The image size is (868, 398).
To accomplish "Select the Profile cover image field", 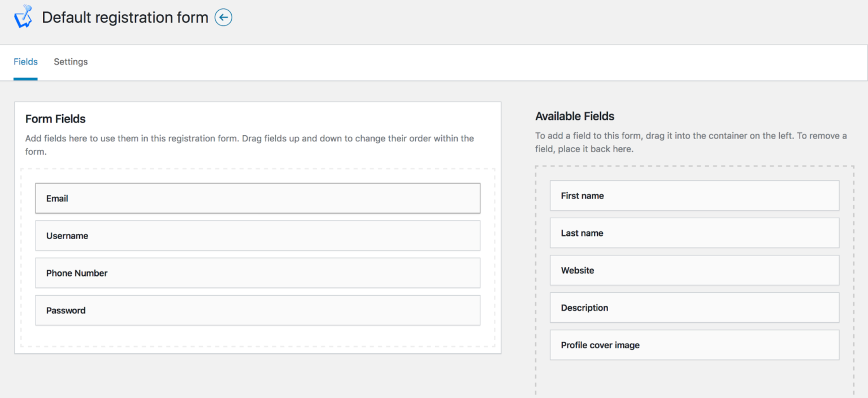I will point(694,344).
